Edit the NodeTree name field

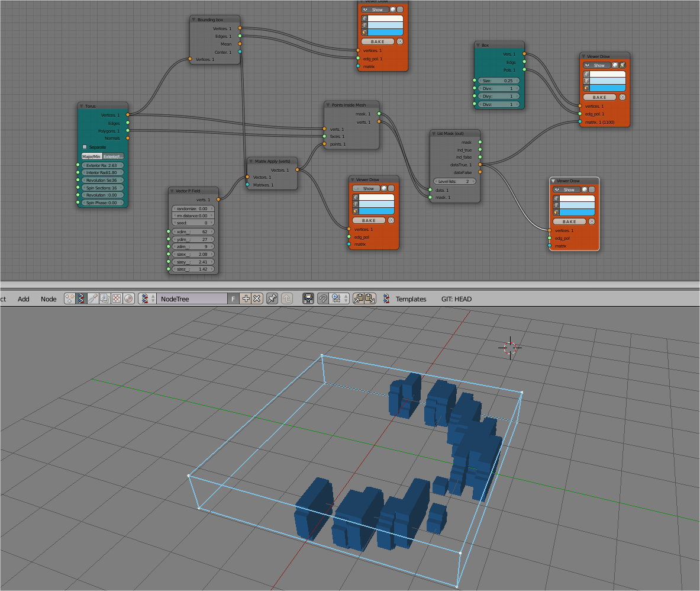tap(192, 298)
